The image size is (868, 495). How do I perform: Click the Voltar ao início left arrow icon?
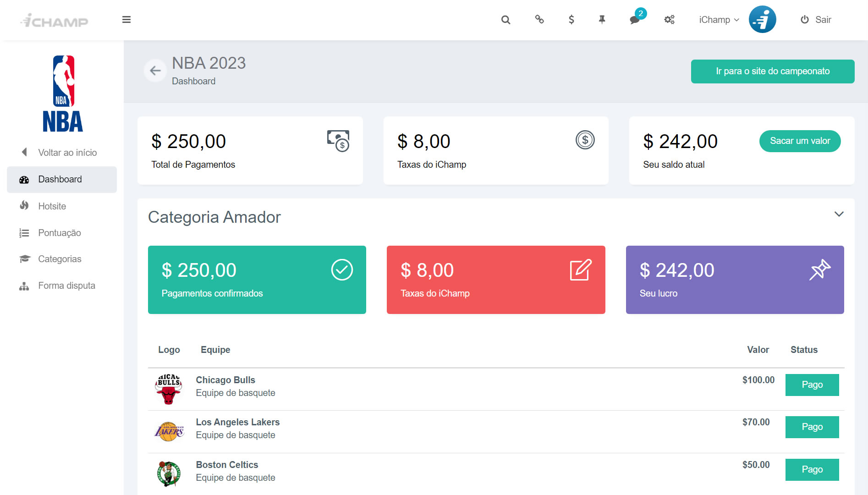[24, 152]
